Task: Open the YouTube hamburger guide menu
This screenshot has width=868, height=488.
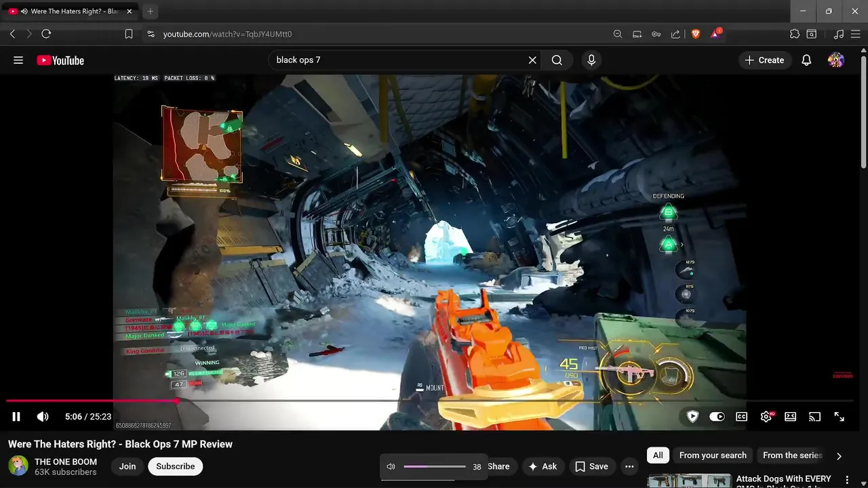Action: 18,60
